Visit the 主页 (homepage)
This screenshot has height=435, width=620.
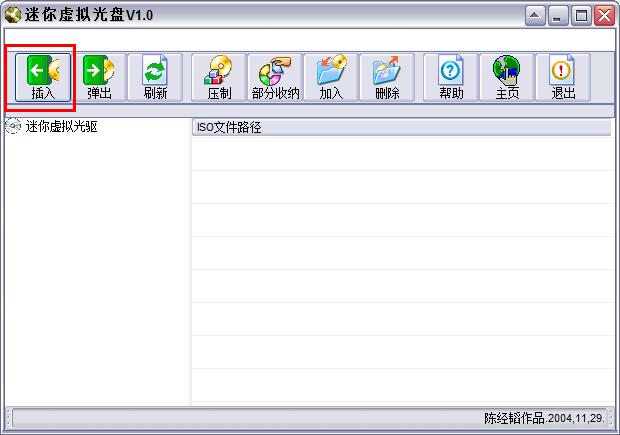coord(507,78)
